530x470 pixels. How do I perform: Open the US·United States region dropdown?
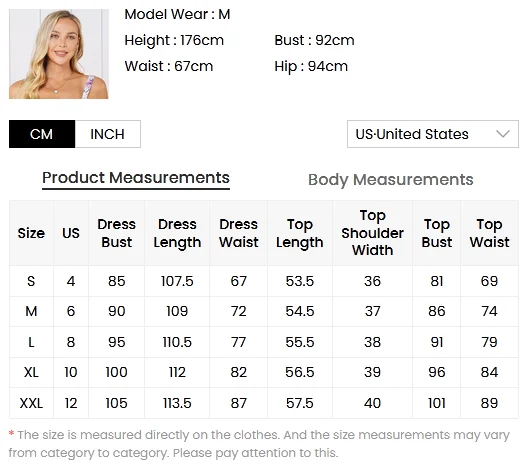click(x=433, y=134)
